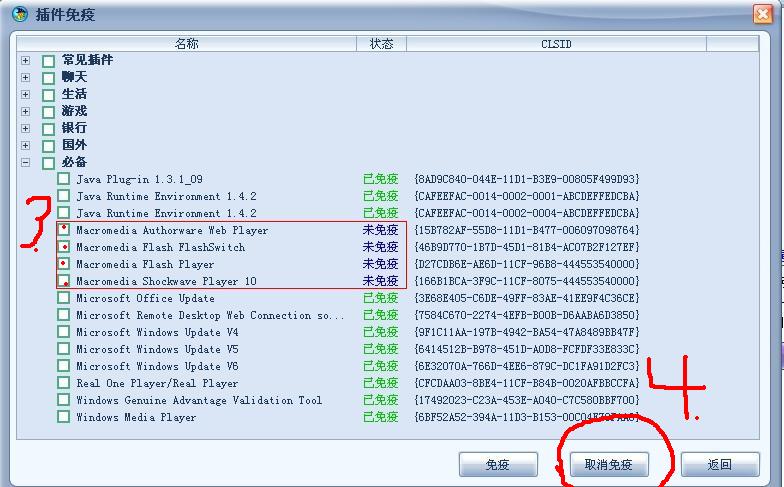The image size is (784, 487).
Task: Tick Java Runtime Environment checkbox with CLSID ending 0004
Action: click(64, 212)
